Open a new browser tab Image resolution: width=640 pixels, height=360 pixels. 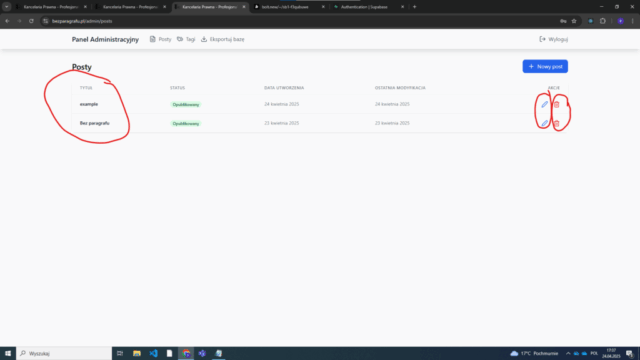pos(414,7)
